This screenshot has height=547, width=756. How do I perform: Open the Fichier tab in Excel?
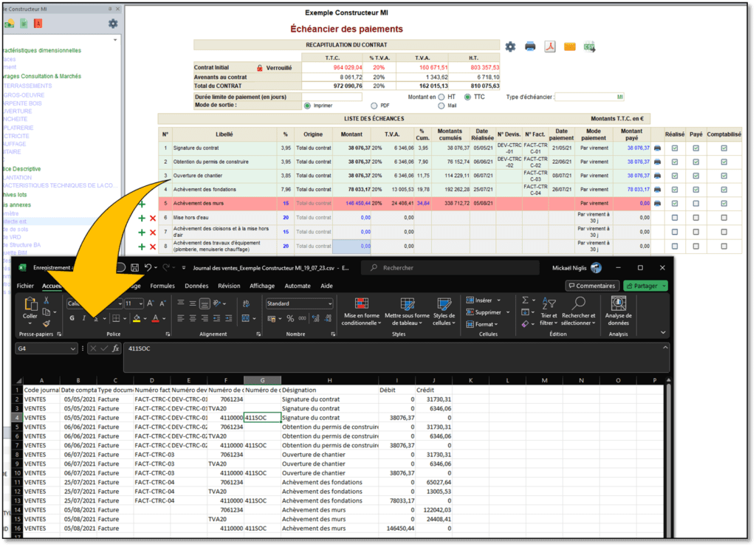coord(25,286)
